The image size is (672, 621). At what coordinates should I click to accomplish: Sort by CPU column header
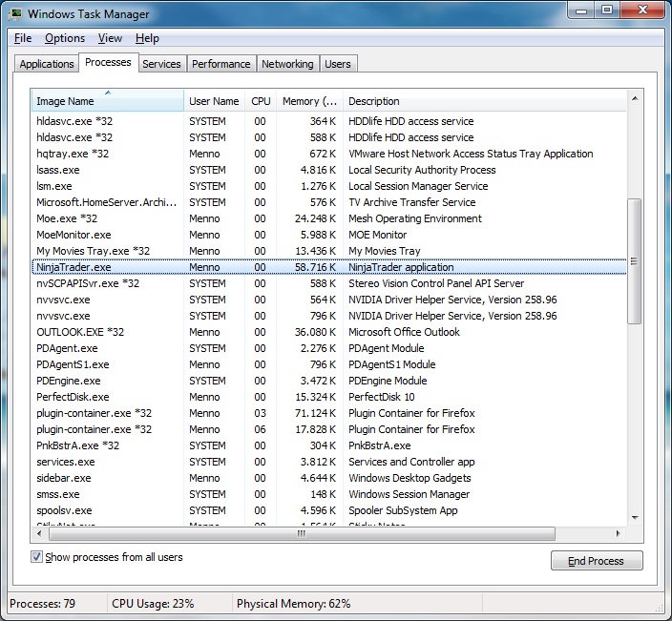(x=261, y=101)
